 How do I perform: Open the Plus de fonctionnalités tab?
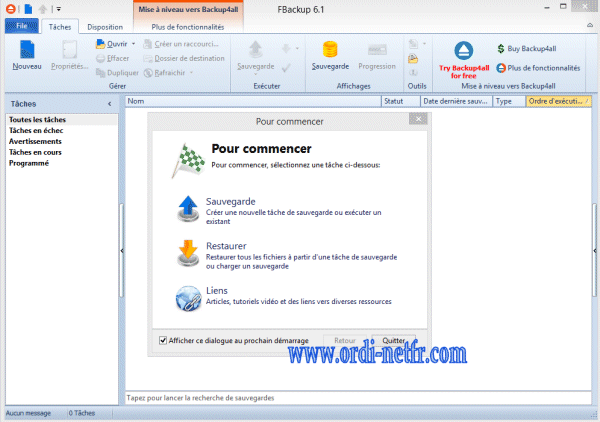click(188, 27)
